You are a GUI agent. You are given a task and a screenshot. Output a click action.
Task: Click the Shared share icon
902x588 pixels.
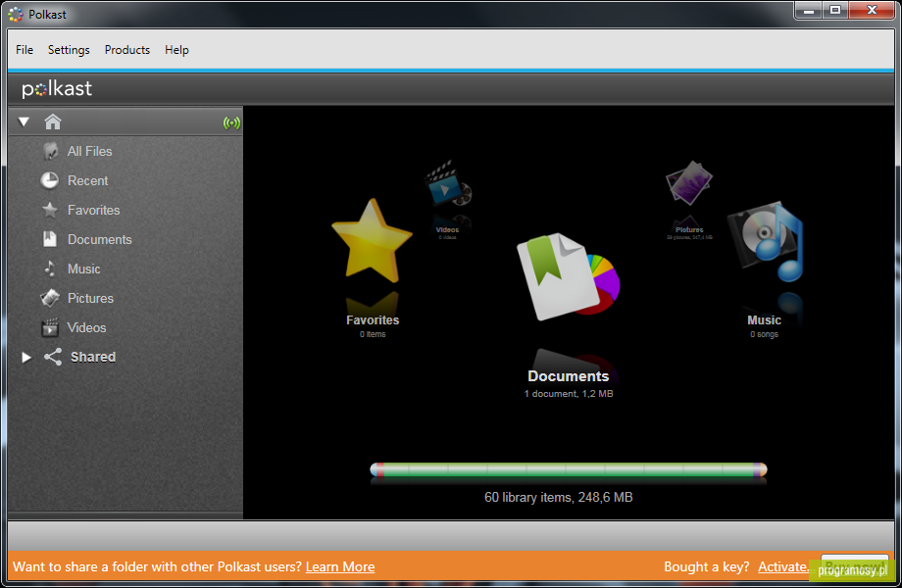point(53,357)
